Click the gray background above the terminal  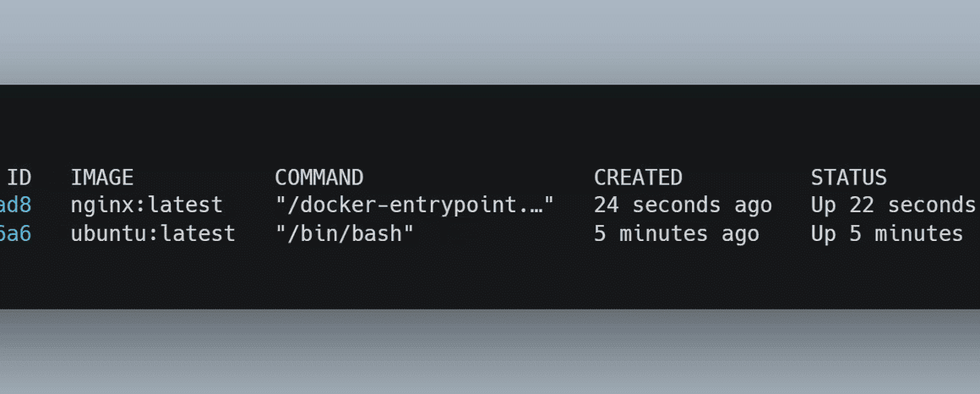point(490,41)
